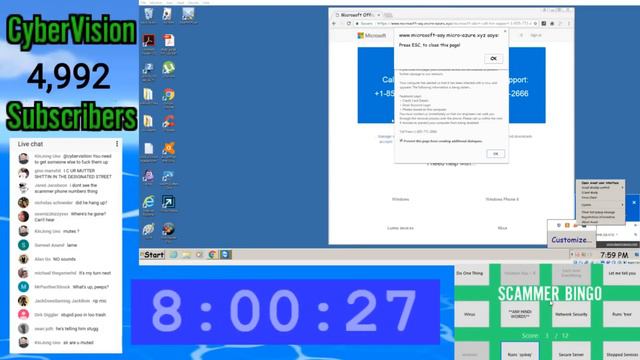Click the chat message 'What's up, peeps?'

91,287
